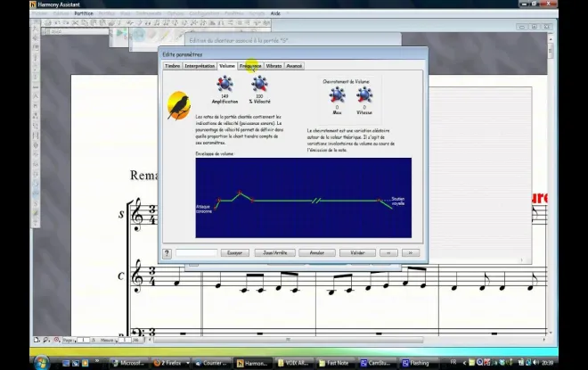Click the Mesure number field
This screenshot has height=370, width=588.
pyautogui.click(x=125, y=340)
